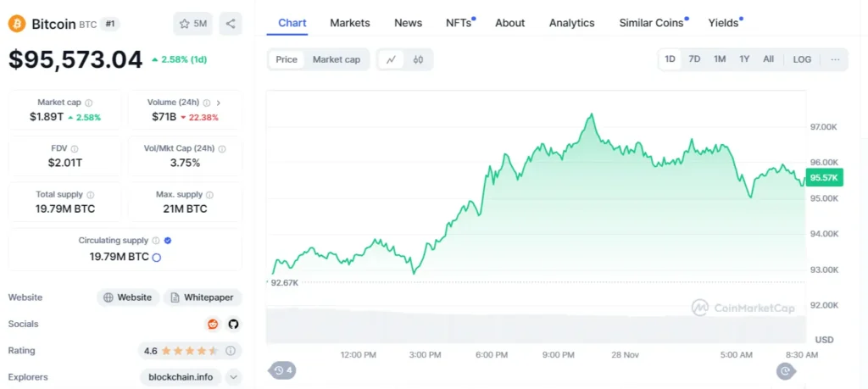This screenshot has height=389, width=868.
Task: Click the share icon next to watchlist
Action: [231, 24]
